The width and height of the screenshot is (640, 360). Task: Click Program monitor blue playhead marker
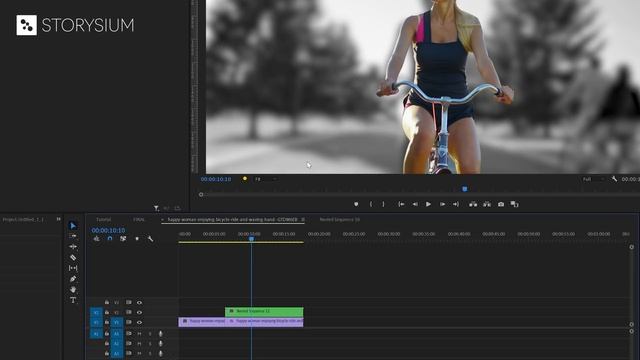click(x=464, y=189)
